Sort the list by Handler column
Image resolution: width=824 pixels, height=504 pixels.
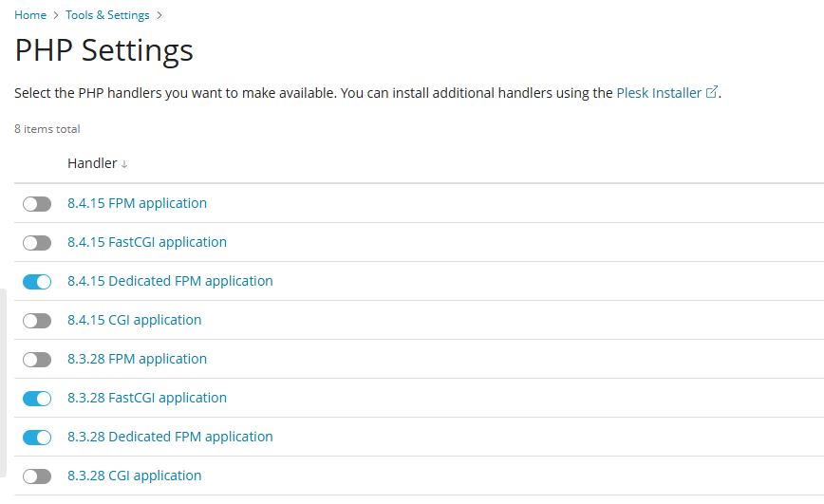click(x=93, y=163)
